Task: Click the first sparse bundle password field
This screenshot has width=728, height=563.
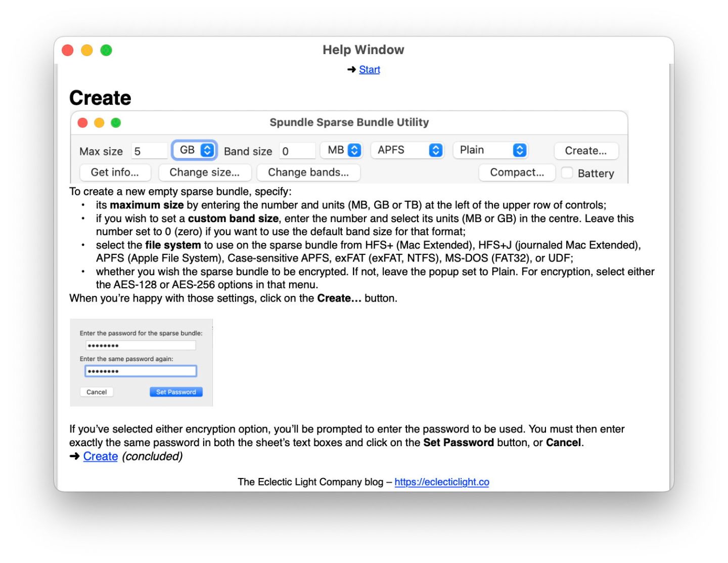Action: click(x=141, y=345)
